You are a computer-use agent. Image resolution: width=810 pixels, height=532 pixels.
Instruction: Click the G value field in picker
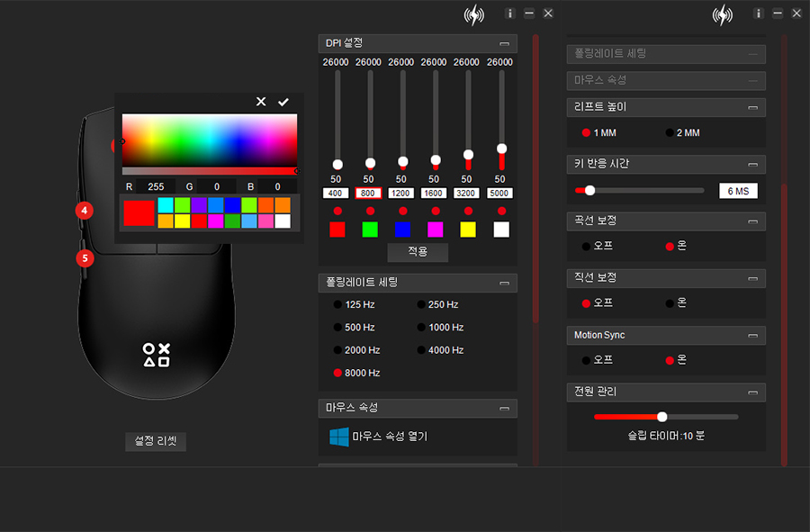(x=216, y=186)
